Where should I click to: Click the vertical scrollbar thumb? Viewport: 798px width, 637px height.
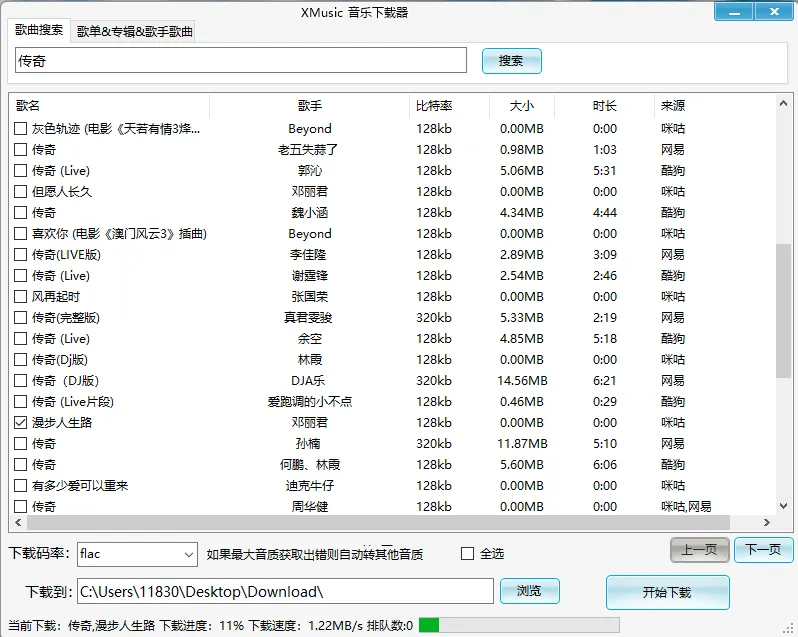[783, 311]
